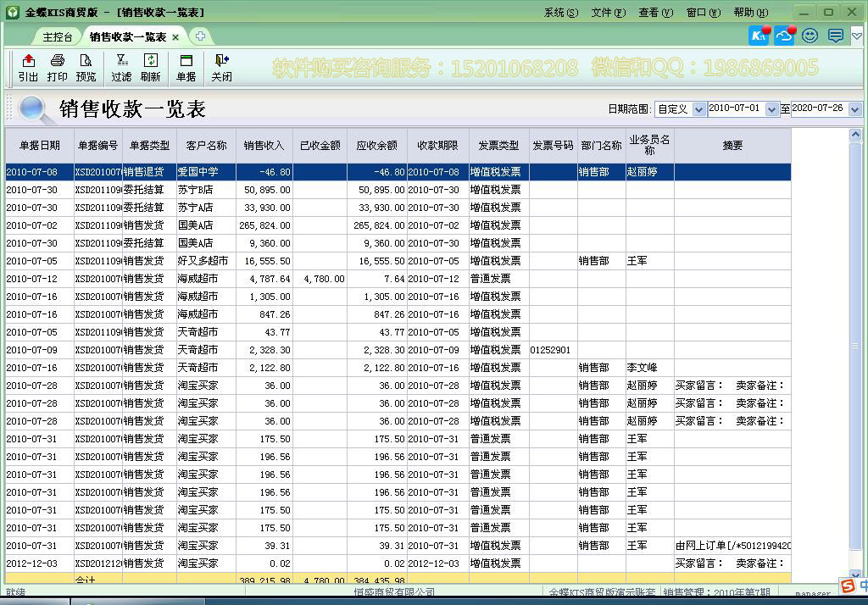
Task: Click the Sogou input icon in taskbar
Action: [849, 585]
